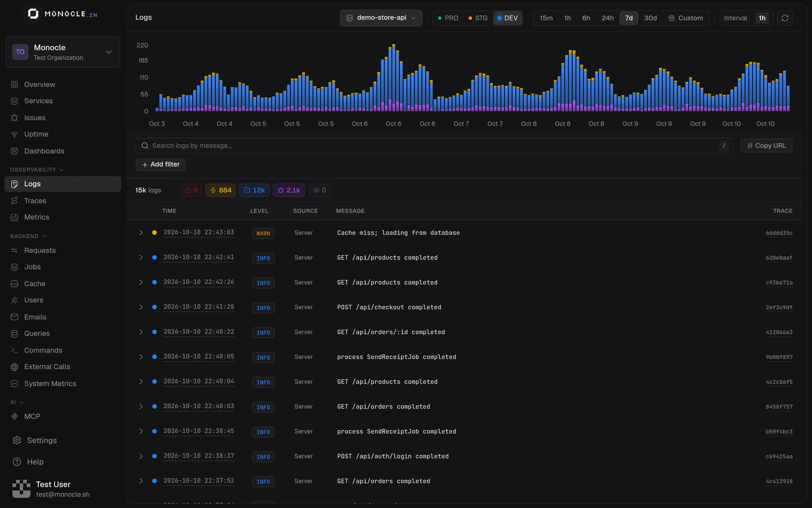
Task: Open Services in the sidebar
Action: coord(38,101)
